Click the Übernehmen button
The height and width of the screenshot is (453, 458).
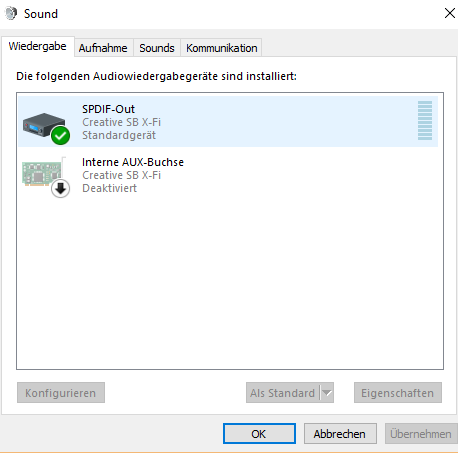tap(421, 434)
